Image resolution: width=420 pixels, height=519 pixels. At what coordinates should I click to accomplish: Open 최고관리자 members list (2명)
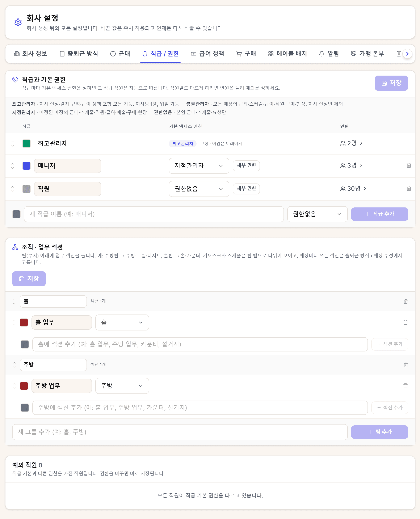pyautogui.click(x=351, y=143)
